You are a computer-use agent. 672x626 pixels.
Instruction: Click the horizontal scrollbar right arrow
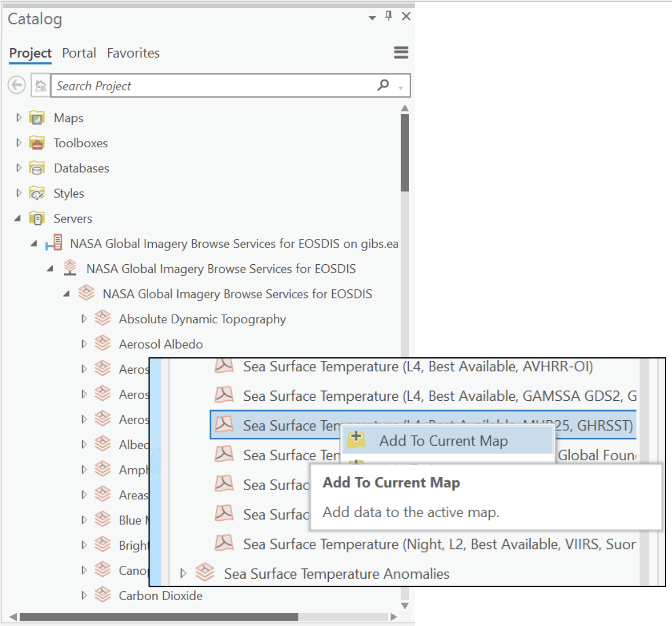394,616
